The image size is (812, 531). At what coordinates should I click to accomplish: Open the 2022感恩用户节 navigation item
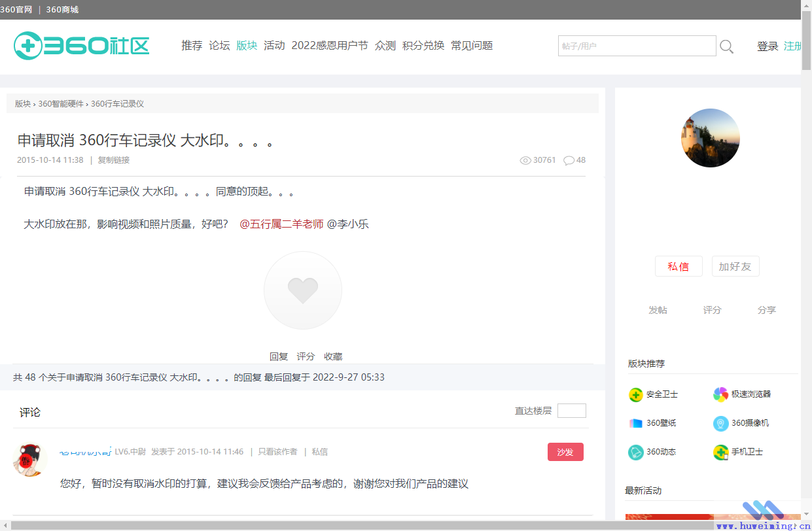[330, 46]
